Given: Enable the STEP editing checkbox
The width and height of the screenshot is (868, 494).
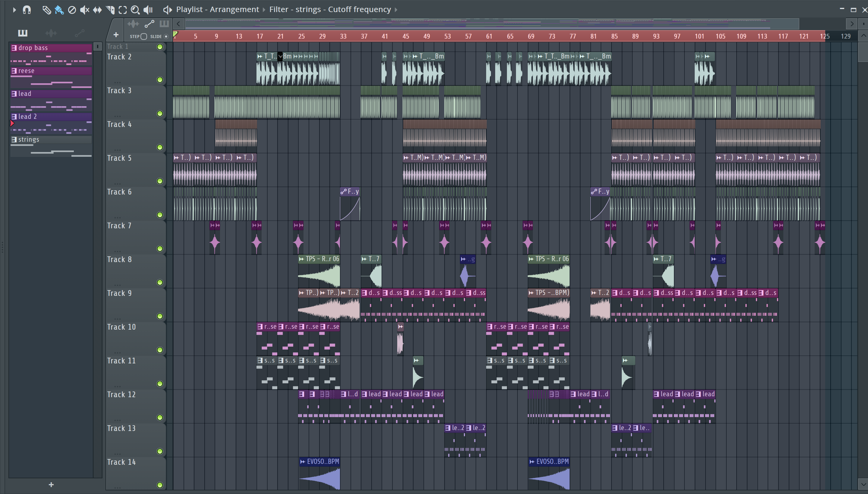Looking at the screenshot, I should pyautogui.click(x=144, y=36).
